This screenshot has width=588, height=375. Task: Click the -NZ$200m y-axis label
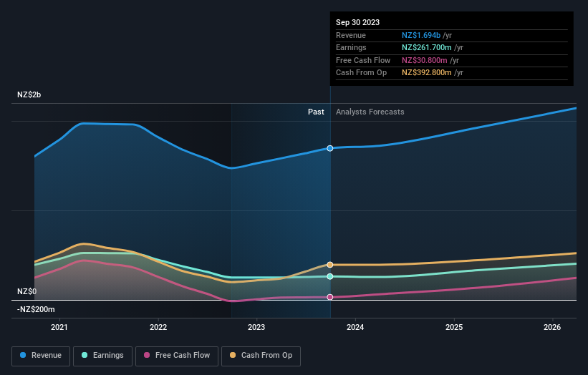36,309
